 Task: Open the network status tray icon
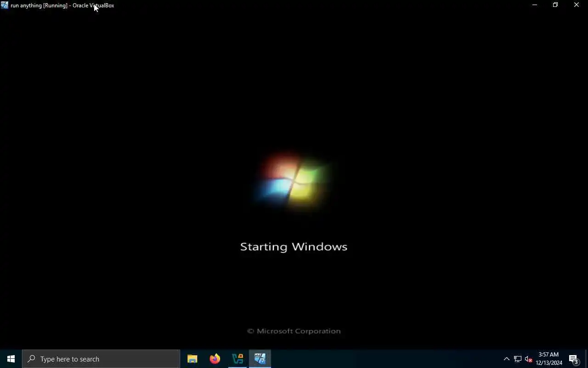tap(518, 359)
